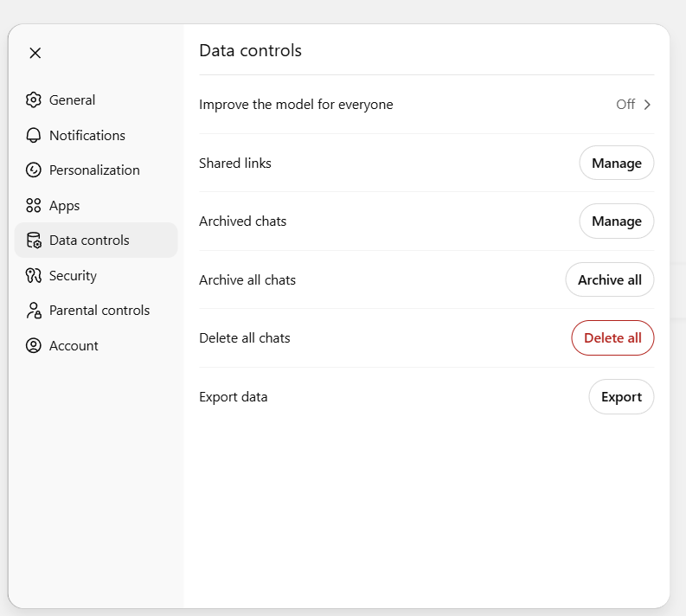Click the Export button

point(621,396)
